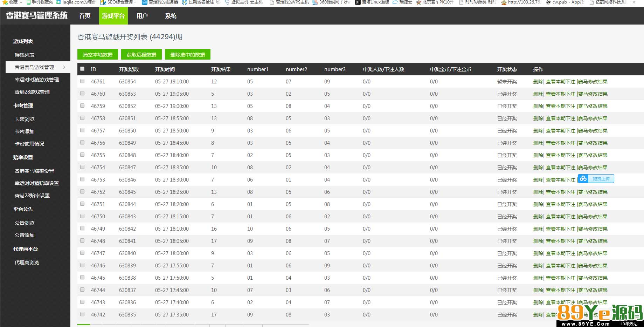Expand the bookmarks bar overflow chevron

pyautogui.click(x=634, y=2)
